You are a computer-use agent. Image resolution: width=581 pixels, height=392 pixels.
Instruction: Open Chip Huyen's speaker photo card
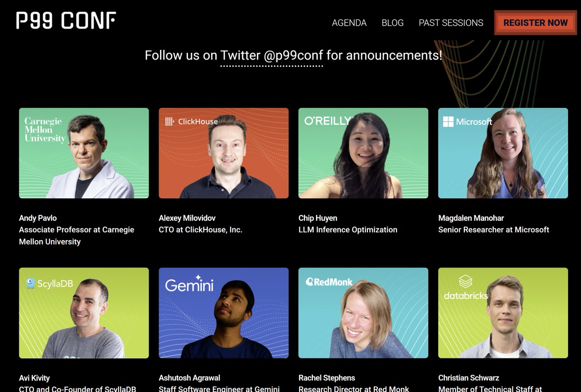[363, 153]
